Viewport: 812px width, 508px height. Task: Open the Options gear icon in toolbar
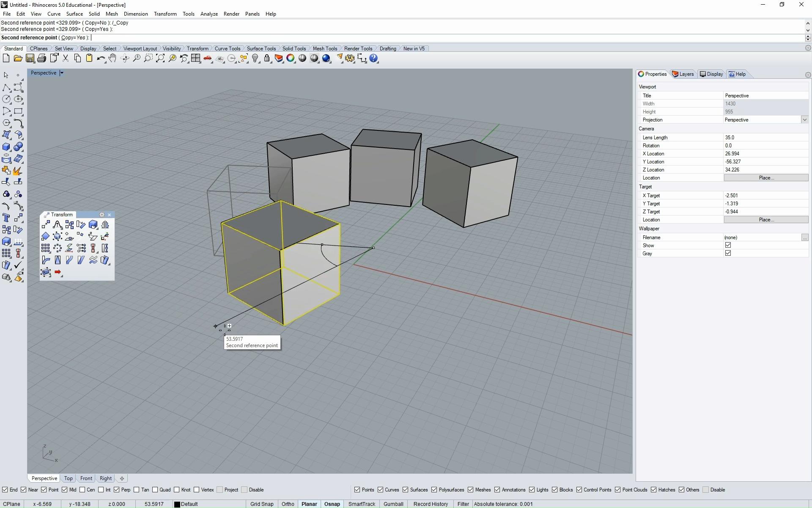pyautogui.click(x=350, y=58)
